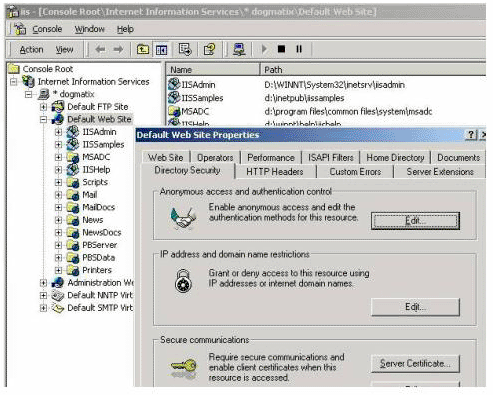Click the Forward arrow toolbar icon

pos(118,49)
